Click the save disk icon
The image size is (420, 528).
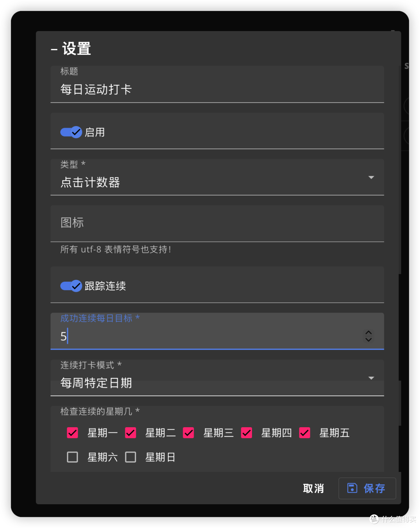(352, 488)
